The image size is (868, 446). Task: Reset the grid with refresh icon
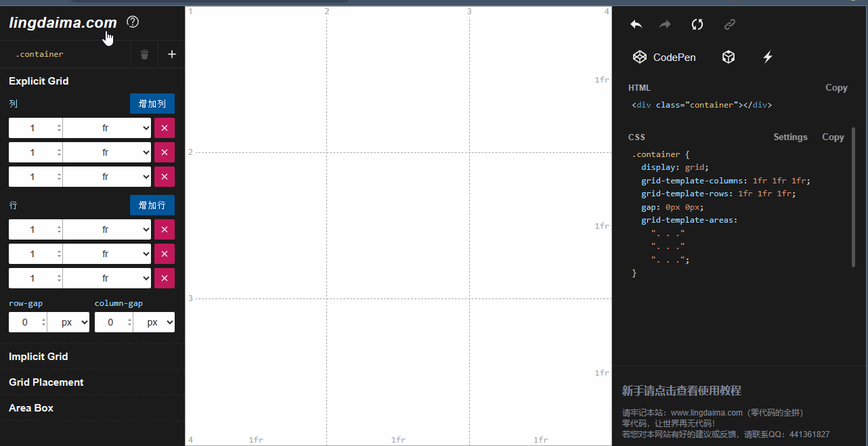pos(697,24)
